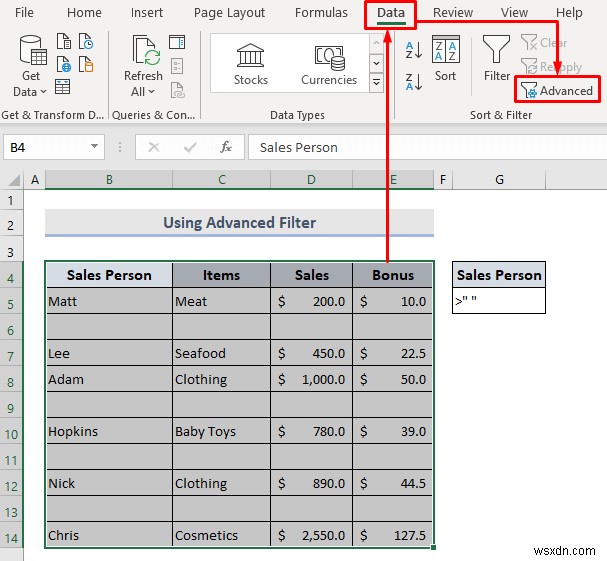Screen dimensions: 607x561
Task: Open the Get Data menu
Action: [x=31, y=66]
